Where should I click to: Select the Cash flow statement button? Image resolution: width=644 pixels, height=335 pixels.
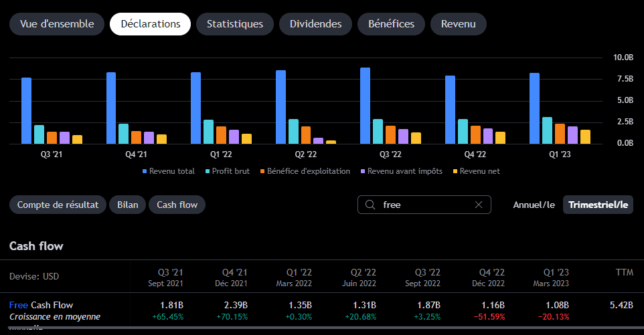pos(177,205)
